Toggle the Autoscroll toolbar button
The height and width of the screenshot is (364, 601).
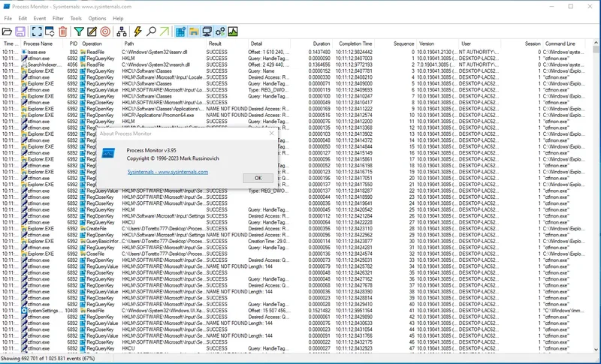tap(50, 32)
